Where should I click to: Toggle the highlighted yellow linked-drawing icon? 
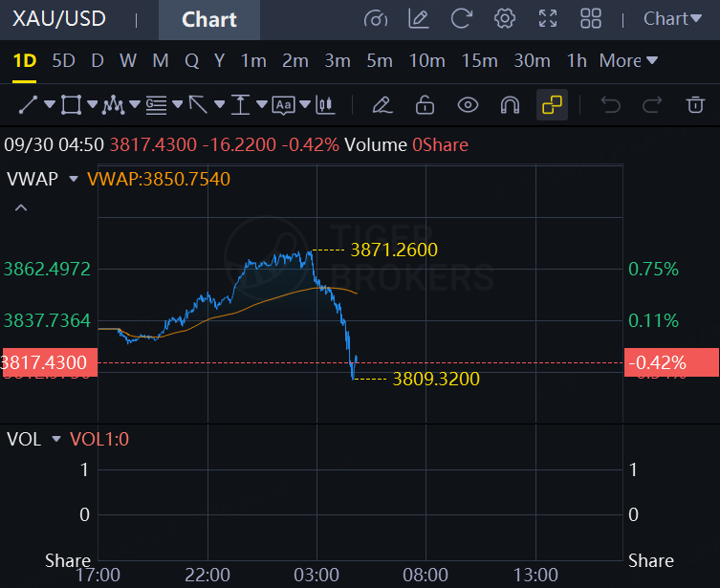click(x=552, y=105)
